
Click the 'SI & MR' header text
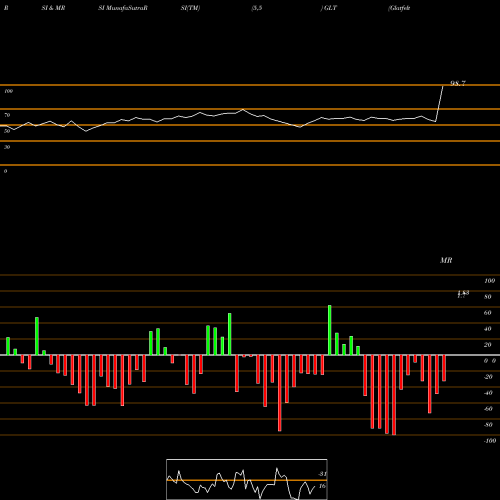[53, 8]
